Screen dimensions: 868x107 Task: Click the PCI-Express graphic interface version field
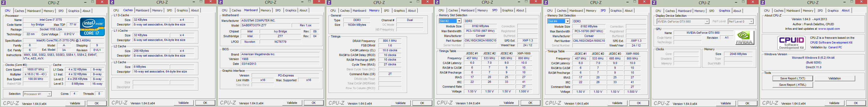click(x=286, y=75)
